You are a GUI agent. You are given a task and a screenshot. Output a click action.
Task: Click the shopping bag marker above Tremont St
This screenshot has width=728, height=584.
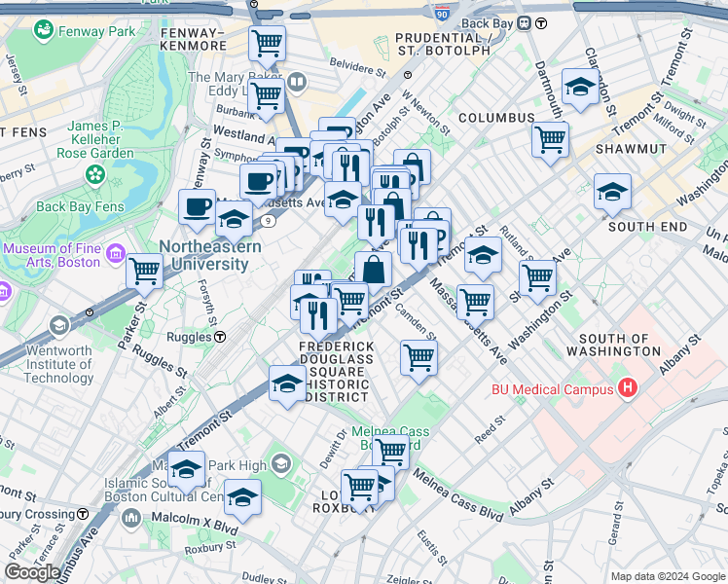tap(373, 272)
